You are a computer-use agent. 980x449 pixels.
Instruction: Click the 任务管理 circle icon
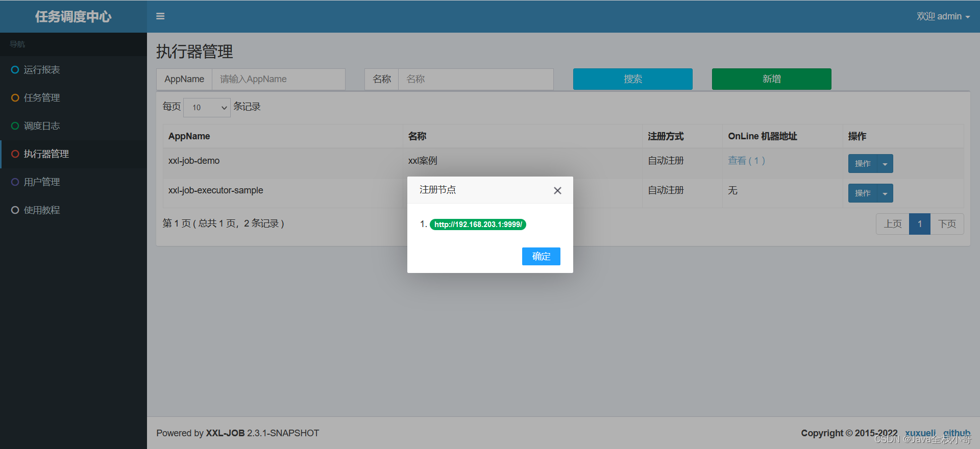pos(15,98)
